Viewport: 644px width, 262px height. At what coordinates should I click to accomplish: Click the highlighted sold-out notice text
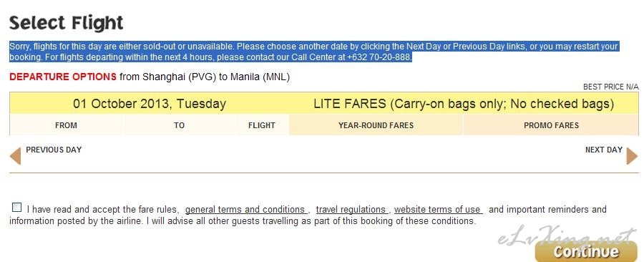pyautogui.click(x=314, y=52)
